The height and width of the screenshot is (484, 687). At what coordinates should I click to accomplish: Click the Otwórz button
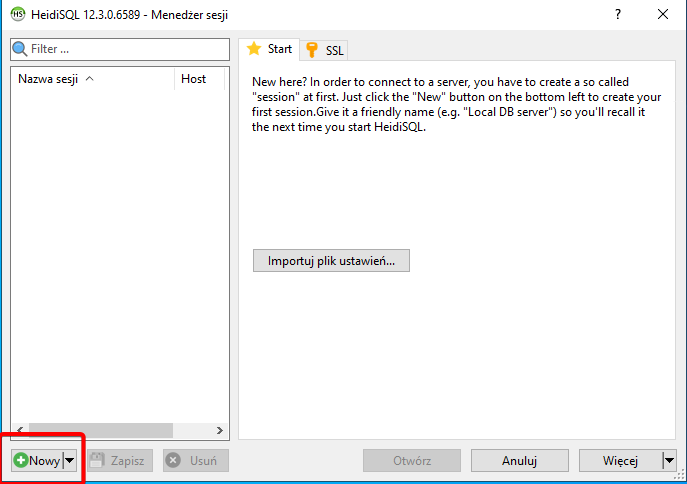pyautogui.click(x=411, y=461)
